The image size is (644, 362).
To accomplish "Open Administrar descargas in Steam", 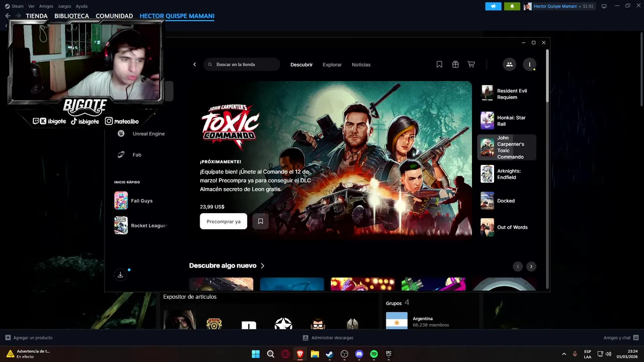I will [328, 338].
